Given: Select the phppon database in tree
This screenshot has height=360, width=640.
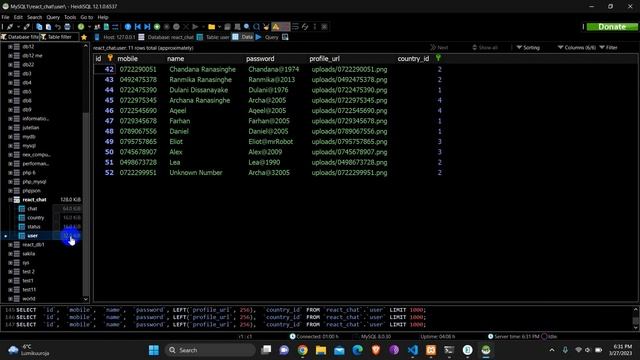Looking at the screenshot, I should coord(31,191).
